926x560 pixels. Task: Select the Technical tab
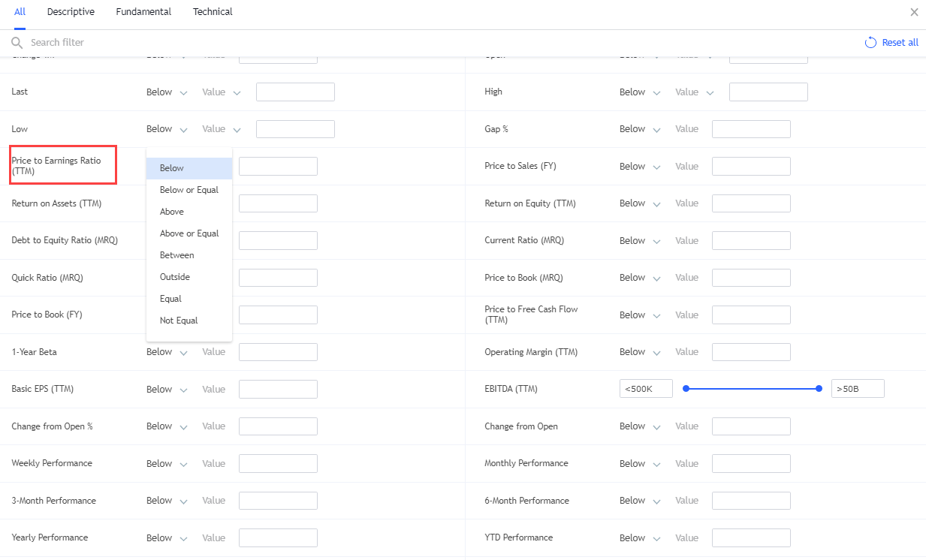(x=213, y=12)
